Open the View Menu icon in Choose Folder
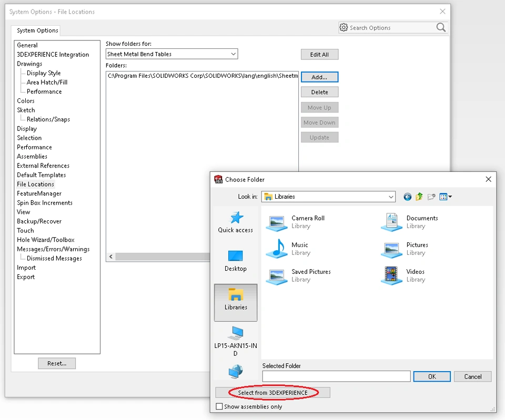The width and height of the screenshot is (505, 420). tap(446, 197)
